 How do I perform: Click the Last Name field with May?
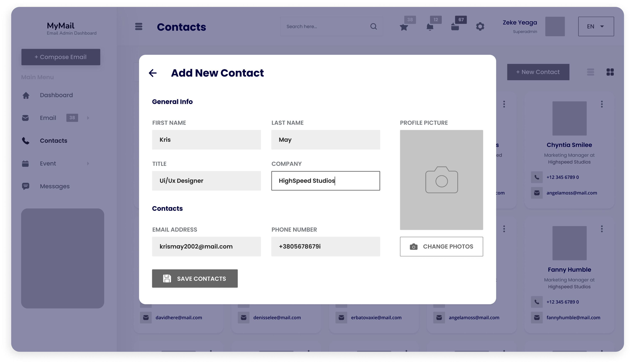[325, 140]
